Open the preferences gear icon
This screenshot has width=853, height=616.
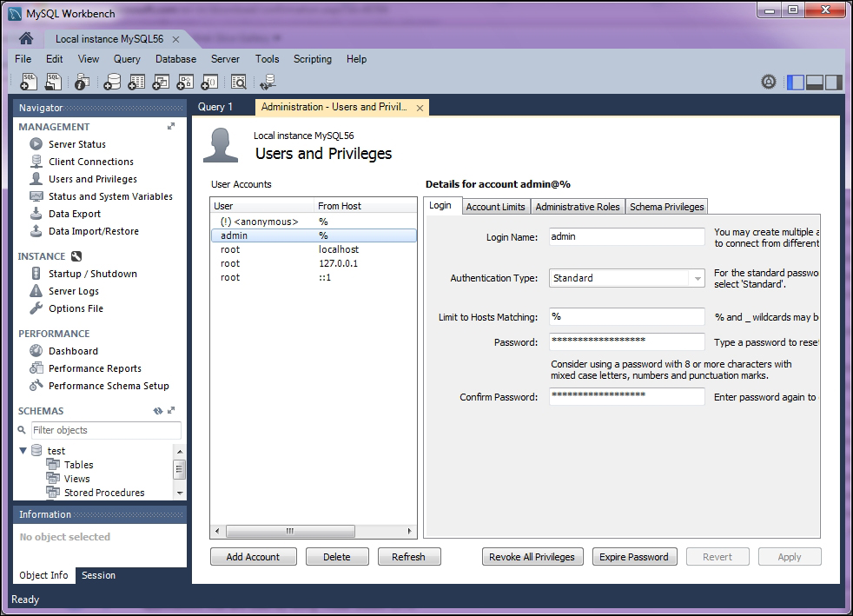pyautogui.click(x=768, y=83)
